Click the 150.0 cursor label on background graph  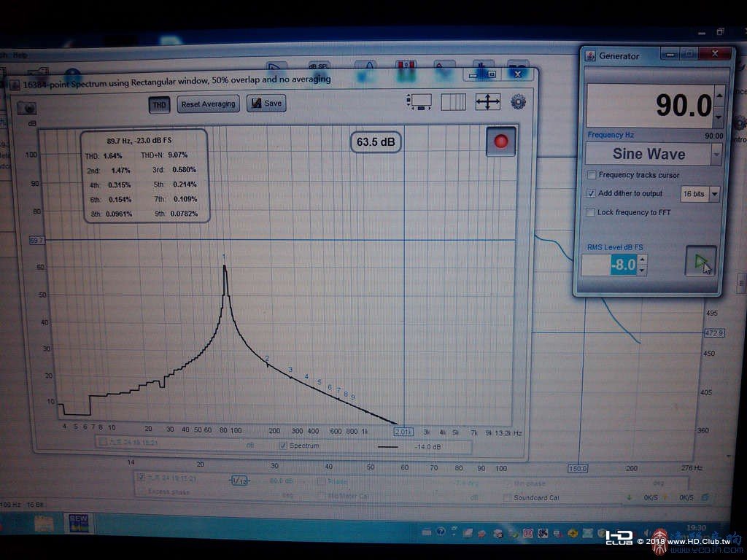point(578,469)
